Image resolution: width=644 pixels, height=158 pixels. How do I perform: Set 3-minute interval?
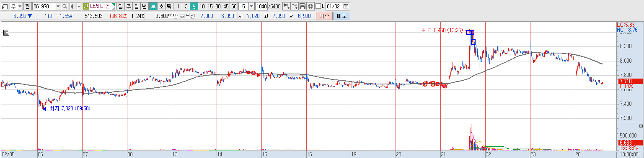tap(186, 6)
